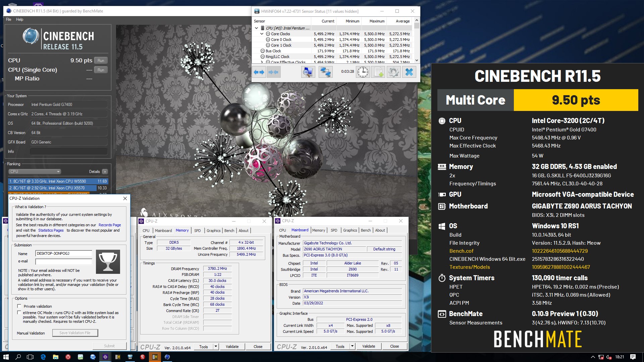Open notification center in system tray

click(x=633, y=357)
